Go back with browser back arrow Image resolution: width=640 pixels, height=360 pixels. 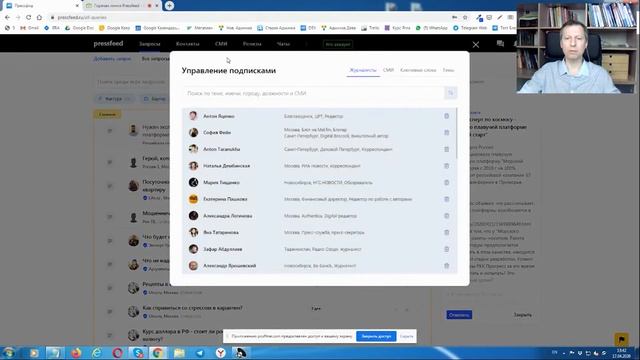[7, 17]
